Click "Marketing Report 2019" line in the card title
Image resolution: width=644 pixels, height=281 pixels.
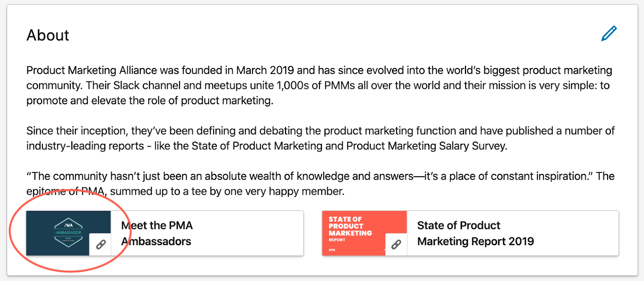pos(475,241)
